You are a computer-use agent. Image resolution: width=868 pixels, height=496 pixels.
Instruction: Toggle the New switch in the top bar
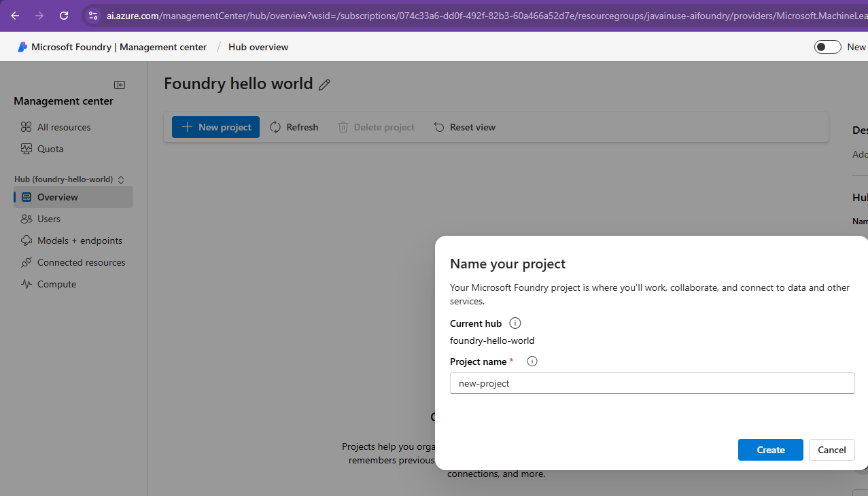pyautogui.click(x=827, y=47)
